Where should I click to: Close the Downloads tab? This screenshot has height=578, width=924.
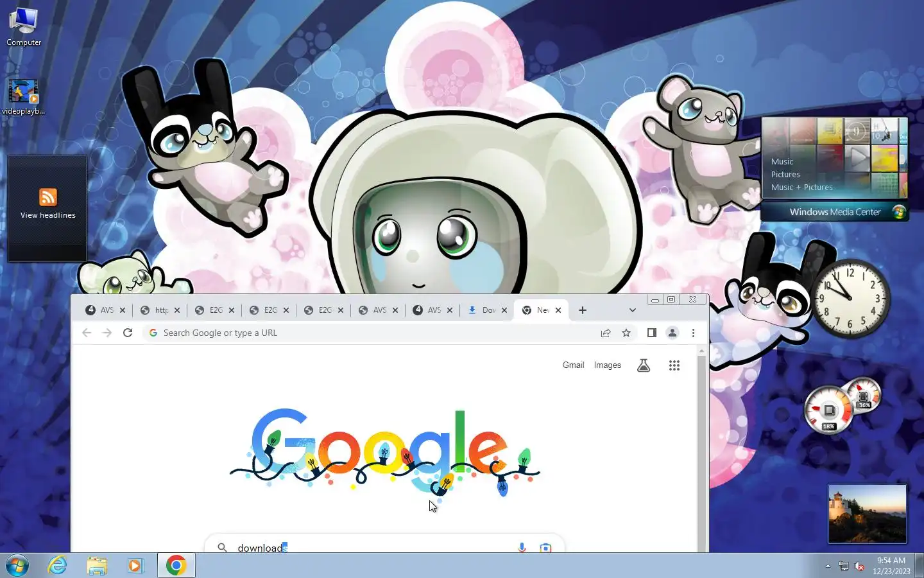coord(504,310)
